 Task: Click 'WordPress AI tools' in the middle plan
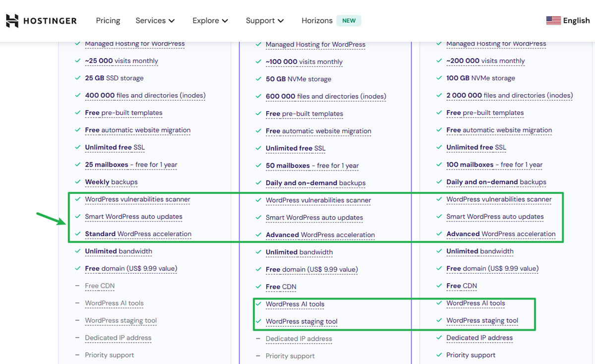295,305
